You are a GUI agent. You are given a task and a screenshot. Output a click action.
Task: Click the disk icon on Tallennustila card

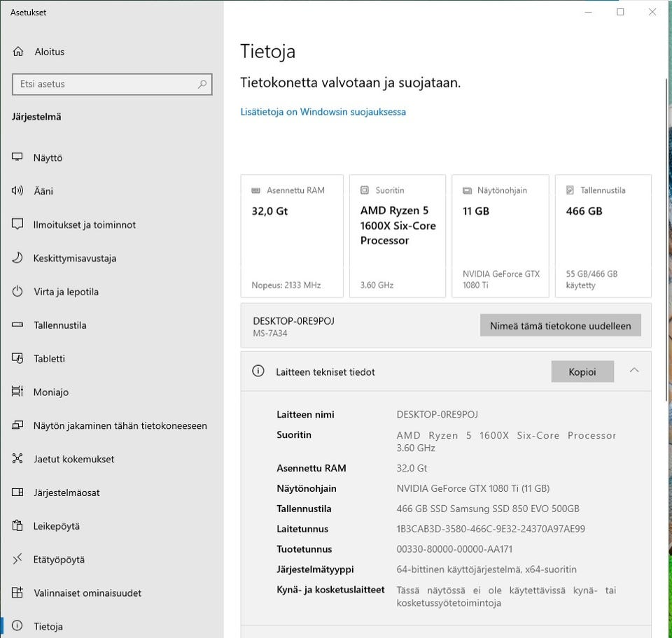click(x=570, y=190)
